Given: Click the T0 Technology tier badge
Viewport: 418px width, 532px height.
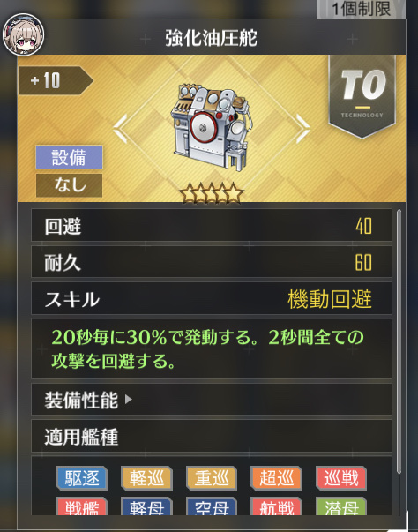Looking at the screenshot, I should tap(362, 95).
